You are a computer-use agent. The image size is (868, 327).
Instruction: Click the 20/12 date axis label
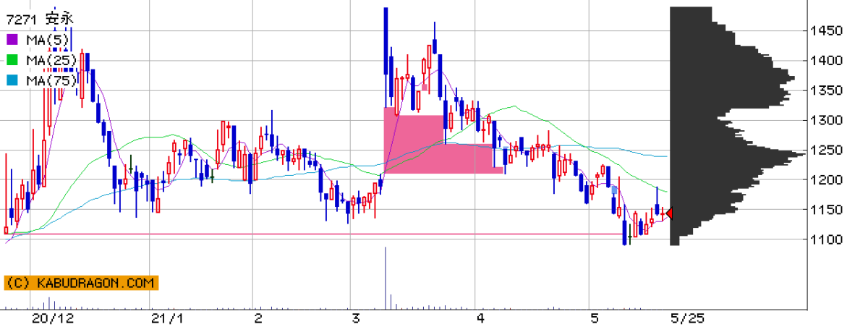point(53,318)
